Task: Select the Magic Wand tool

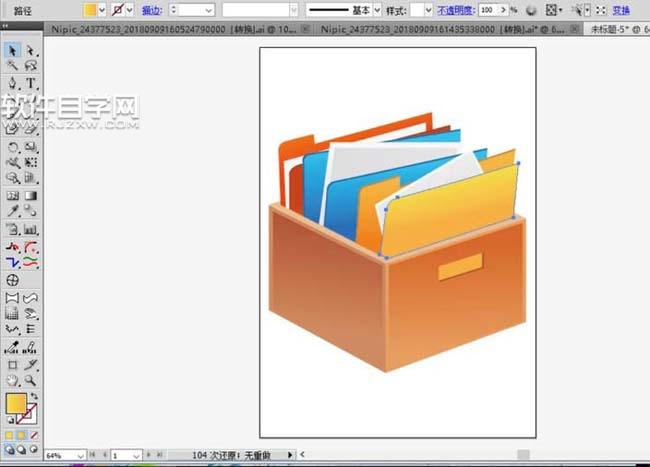Action: [x=12, y=65]
